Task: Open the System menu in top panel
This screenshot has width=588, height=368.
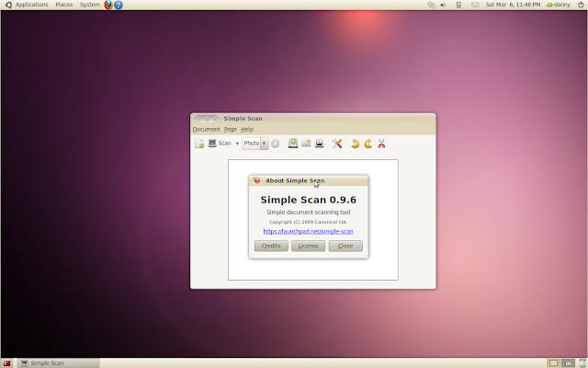Action: [x=90, y=5]
